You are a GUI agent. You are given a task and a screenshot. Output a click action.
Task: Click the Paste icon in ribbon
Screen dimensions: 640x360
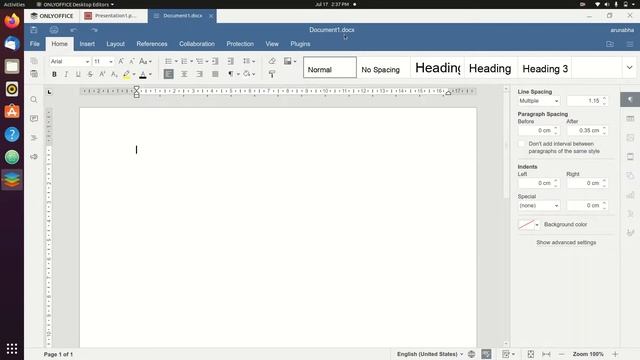pyautogui.click(x=34, y=74)
